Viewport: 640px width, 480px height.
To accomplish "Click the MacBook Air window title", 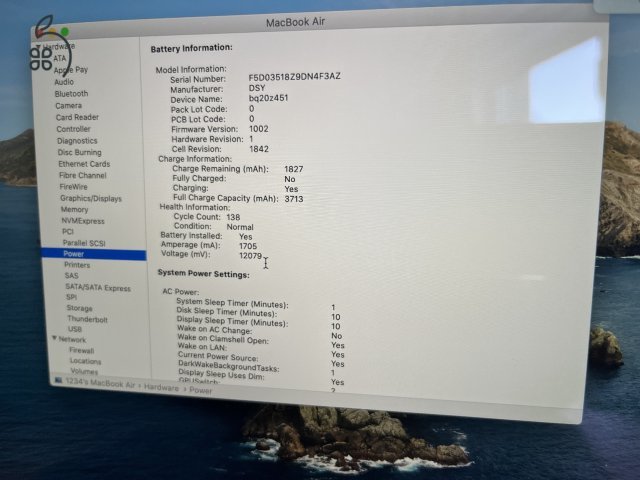I will pyautogui.click(x=296, y=22).
